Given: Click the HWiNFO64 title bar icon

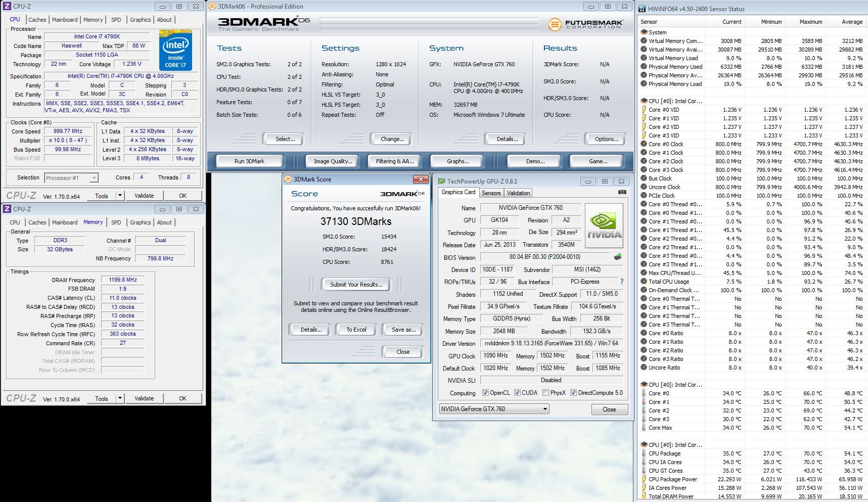Looking at the screenshot, I should [642, 9].
